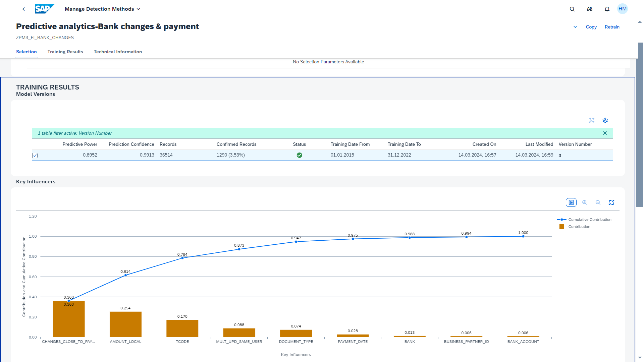
Task: Open the notifications bell
Action: [x=607, y=9]
